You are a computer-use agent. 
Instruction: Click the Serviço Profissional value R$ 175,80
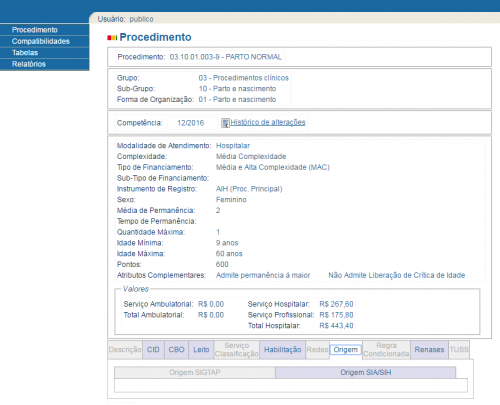[336, 315]
